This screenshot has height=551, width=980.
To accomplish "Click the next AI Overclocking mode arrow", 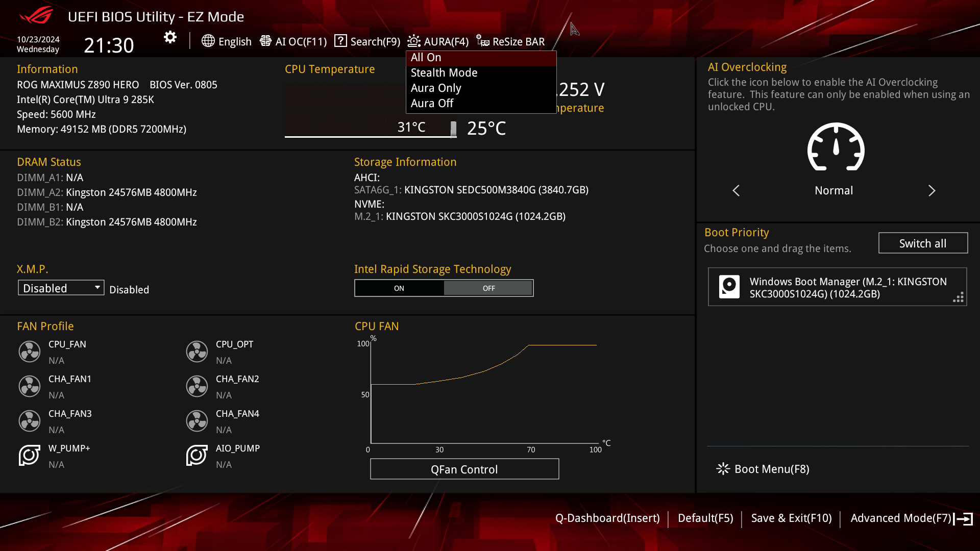I will point(932,191).
